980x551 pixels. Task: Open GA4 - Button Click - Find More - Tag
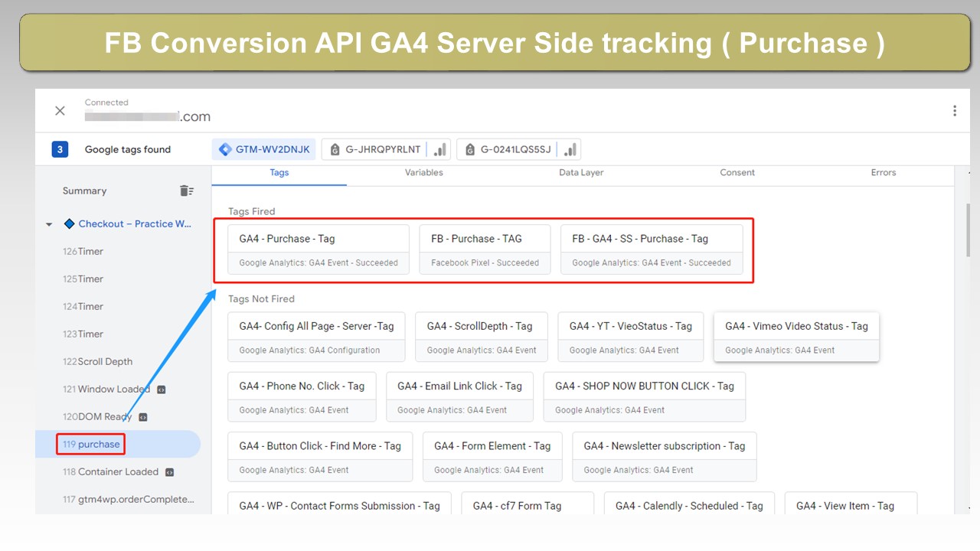[x=320, y=457]
